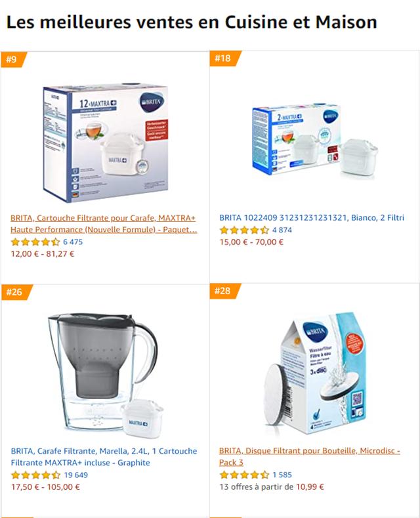
Task: Open BRITA Cartouche Filtrante pour Carafe link
Action: 104,224
